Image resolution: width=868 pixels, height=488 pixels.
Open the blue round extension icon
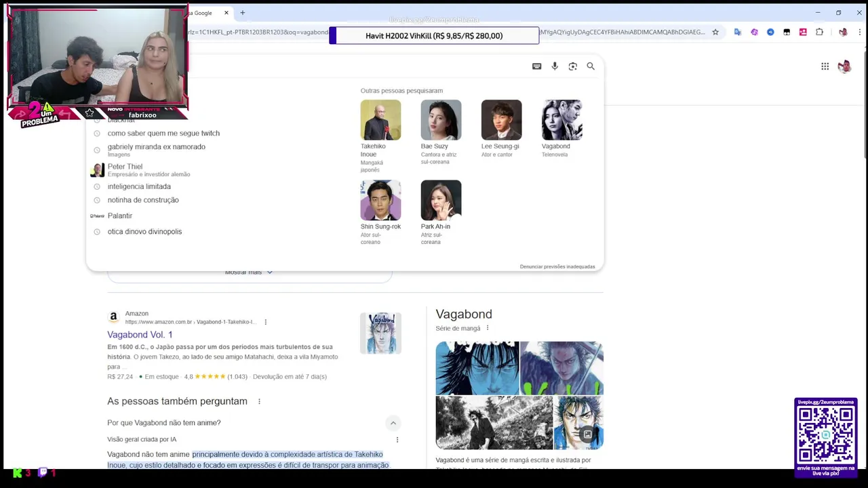(770, 32)
